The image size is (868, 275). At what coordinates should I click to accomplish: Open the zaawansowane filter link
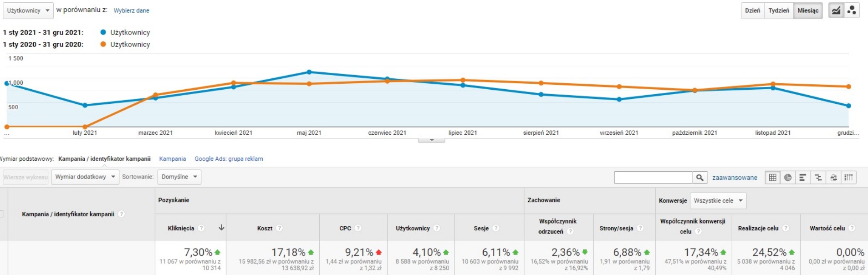735,178
